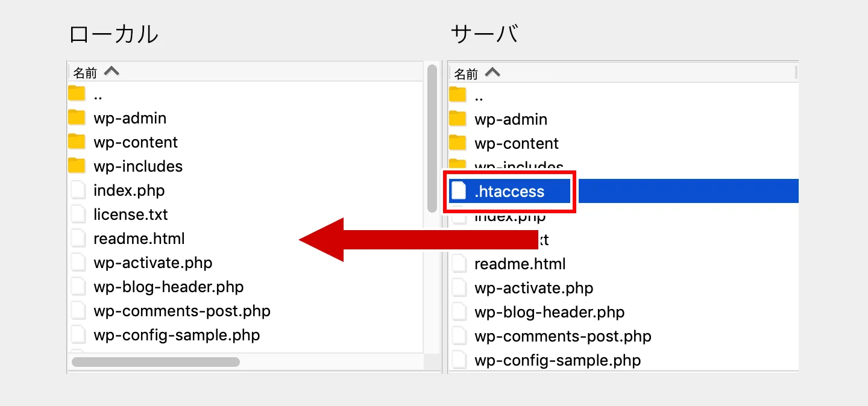This screenshot has width=868, height=406.
Task: Click the local readme.html file icon
Action: pos(78,239)
